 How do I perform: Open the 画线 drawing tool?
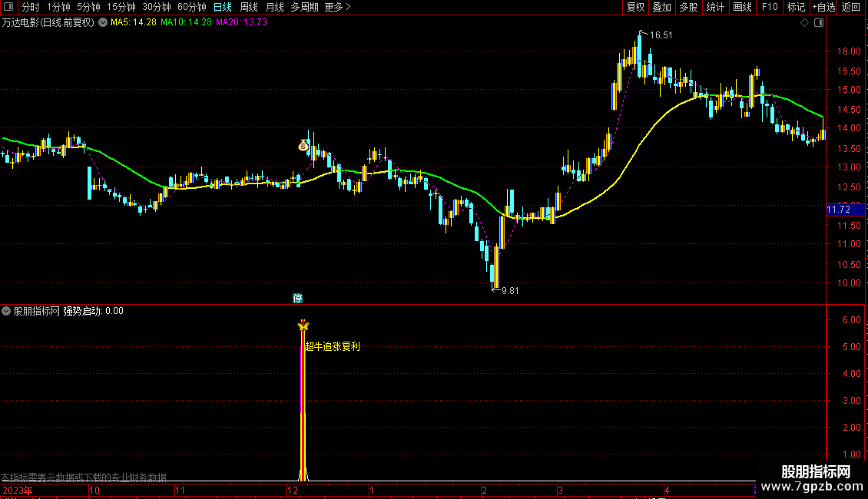click(742, 7)
